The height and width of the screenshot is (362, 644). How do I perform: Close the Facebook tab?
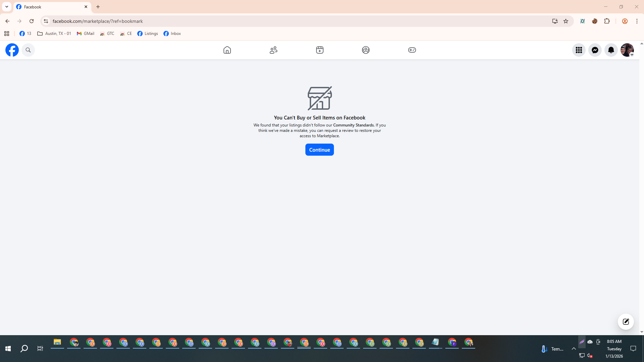tap(86, 7)
